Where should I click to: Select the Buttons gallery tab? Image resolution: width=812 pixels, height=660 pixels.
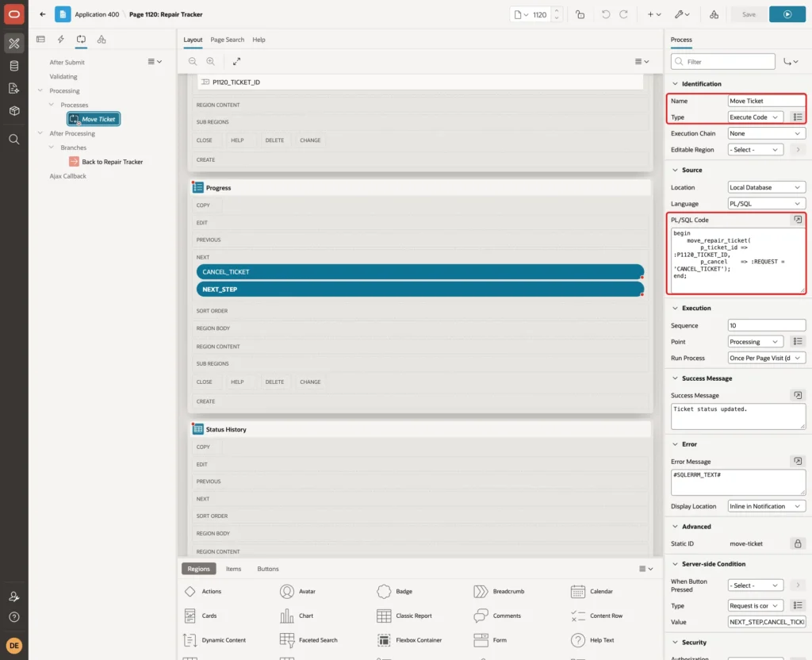pos(268,569)
